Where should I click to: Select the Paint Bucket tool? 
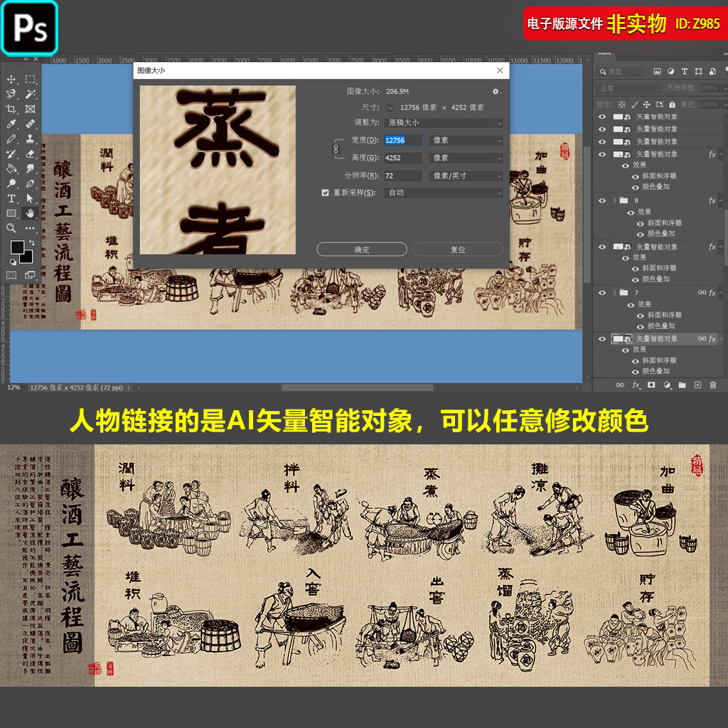(x=11, y=168)
